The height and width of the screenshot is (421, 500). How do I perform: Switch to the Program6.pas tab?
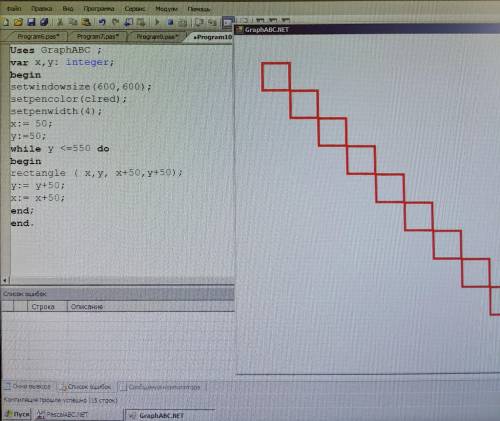pyautogui.click(x=38, y=36)
